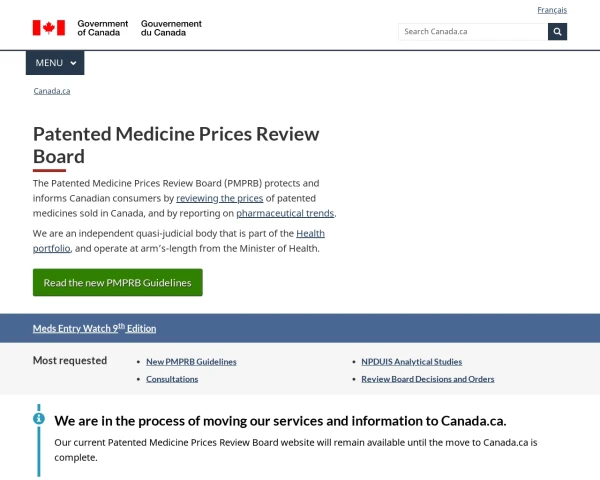The width and height of the screenshot is (600, 480).
Task: Follow the 'pharmaceutical trends' link
Action: (285, 213)
